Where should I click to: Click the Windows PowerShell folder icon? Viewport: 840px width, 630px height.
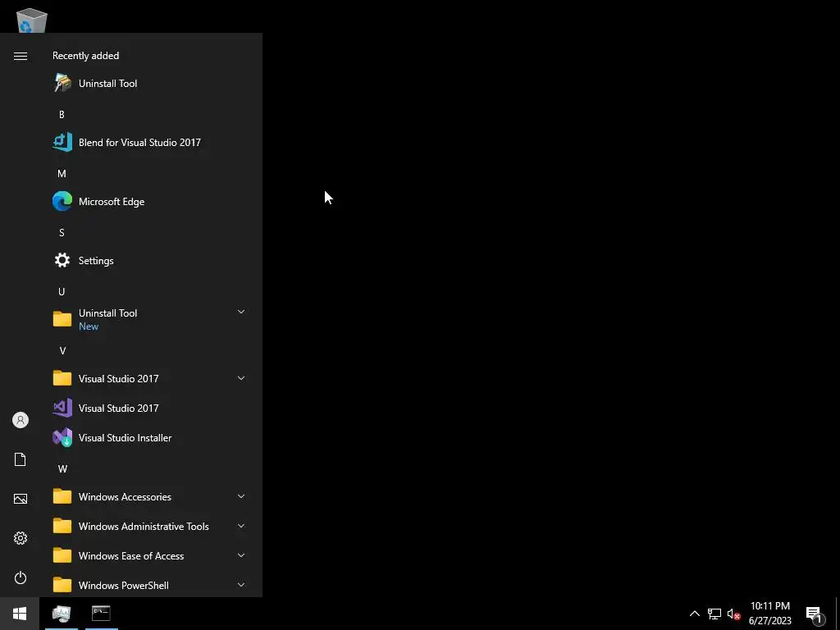click(x=62, y=585)
